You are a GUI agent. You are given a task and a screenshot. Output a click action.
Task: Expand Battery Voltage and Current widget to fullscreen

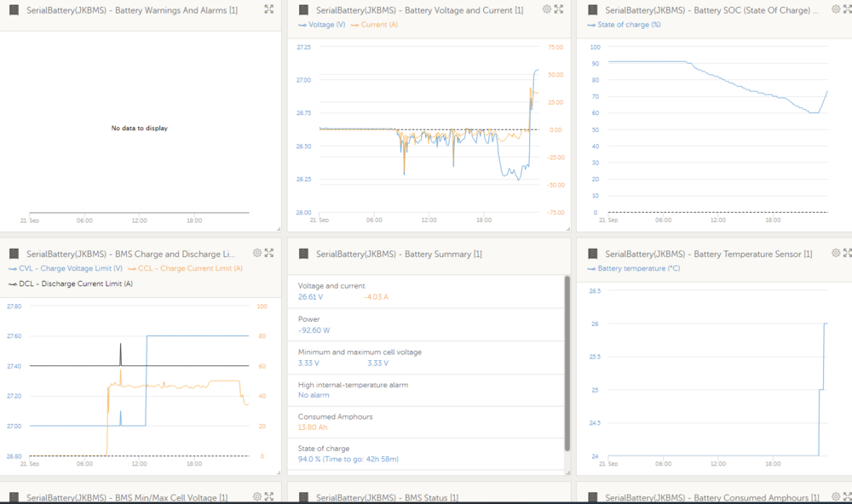tap(559, 9)
